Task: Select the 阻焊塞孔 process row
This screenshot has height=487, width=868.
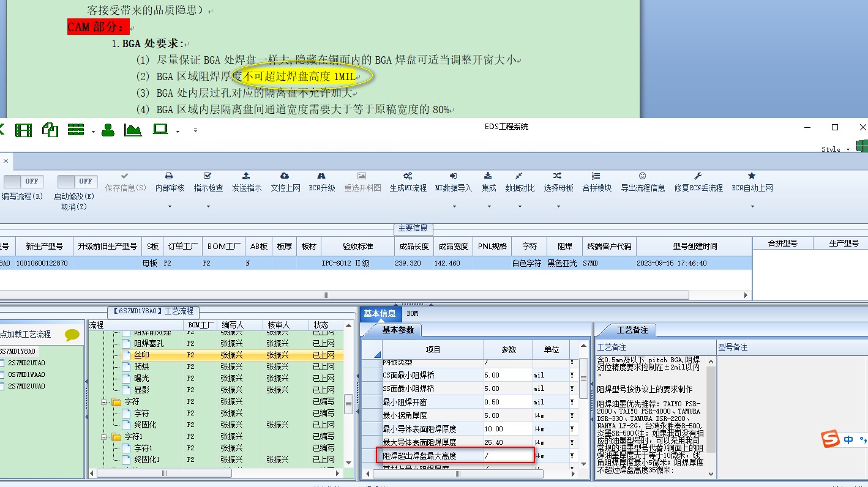Action: [216, 343]
